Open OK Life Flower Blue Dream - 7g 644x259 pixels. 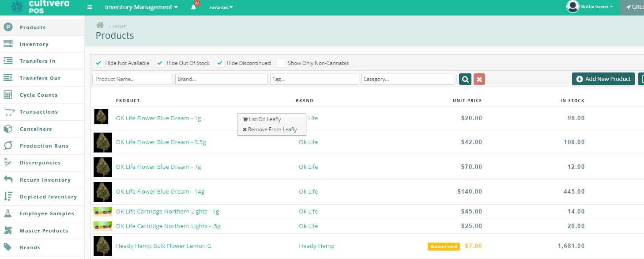(158, 167)
